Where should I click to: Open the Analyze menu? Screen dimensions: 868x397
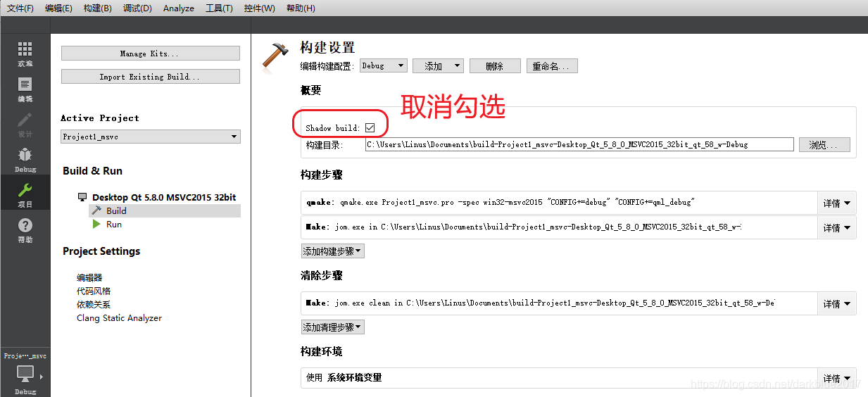coord(179,8)
